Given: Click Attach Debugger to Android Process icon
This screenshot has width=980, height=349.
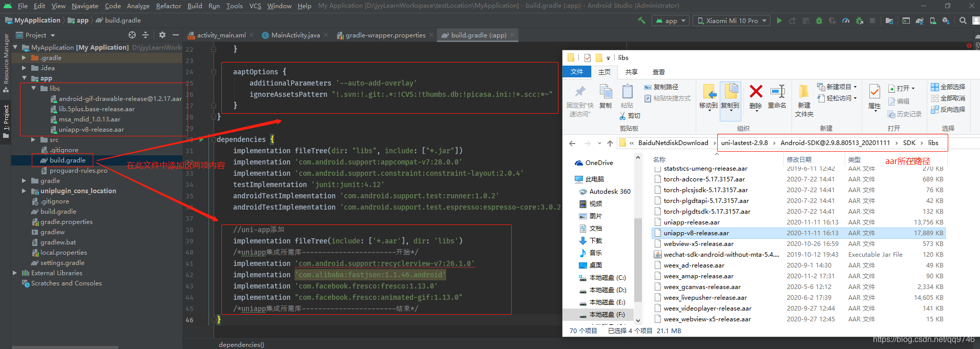Looking at the screenshot, I should 859,20.
